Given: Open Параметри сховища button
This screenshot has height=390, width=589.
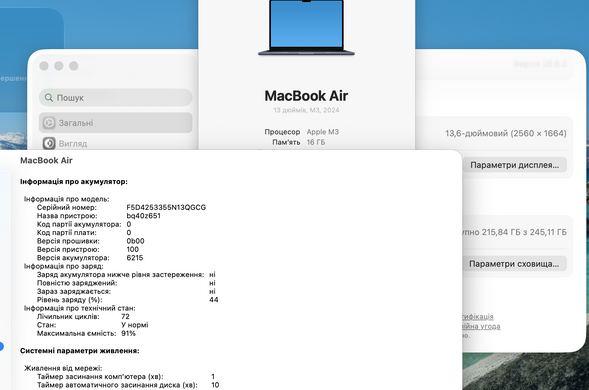Looking at the screenshot, I should [x=514, y=264].
